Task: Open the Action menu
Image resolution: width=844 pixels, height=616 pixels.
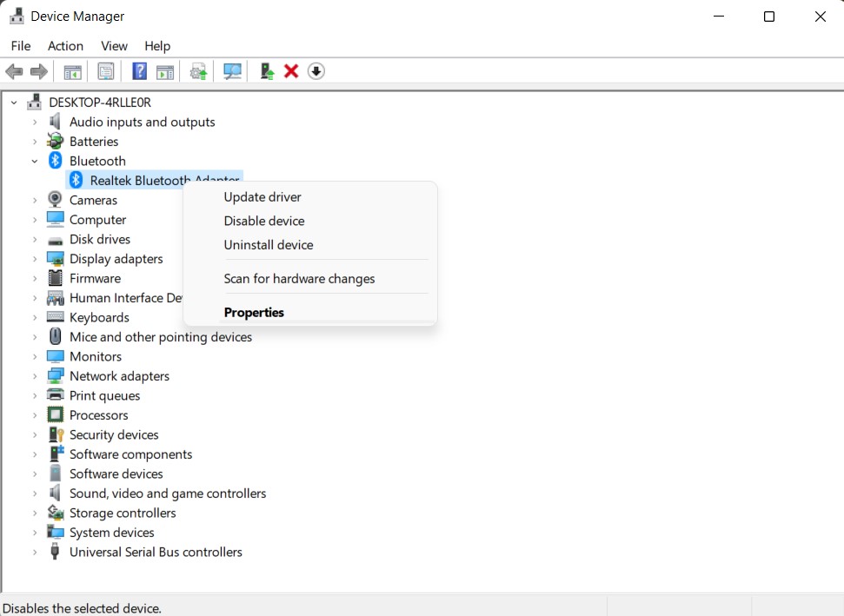Action: [65, 45]
